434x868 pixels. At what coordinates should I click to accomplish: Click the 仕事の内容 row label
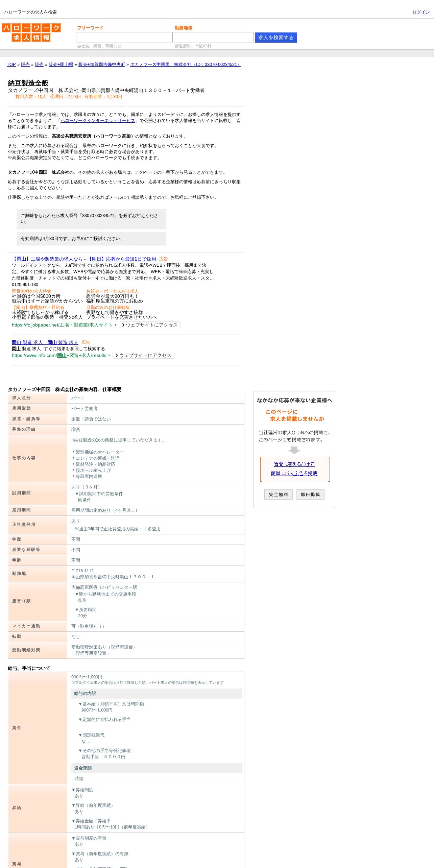point(24,458)
